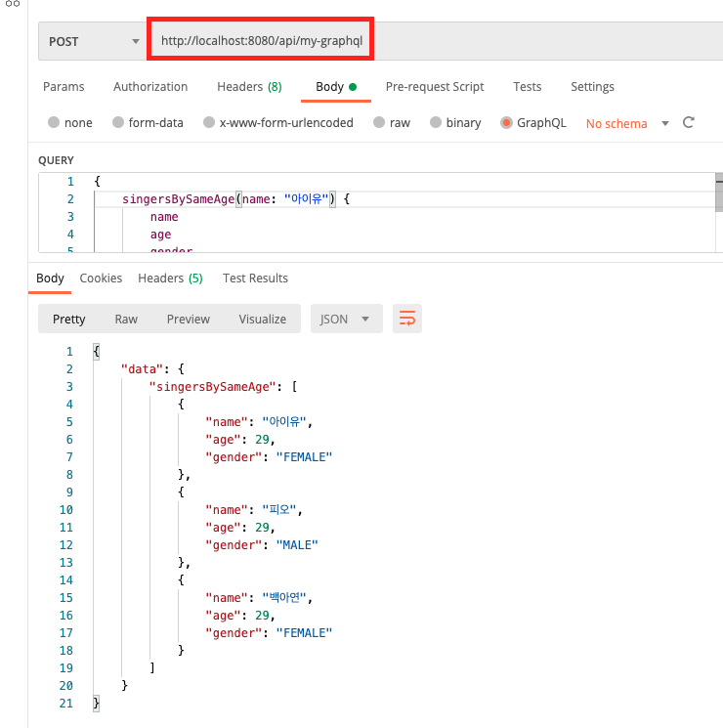Select the Visualize view button
Screen dimensions: 723x728
263,319
